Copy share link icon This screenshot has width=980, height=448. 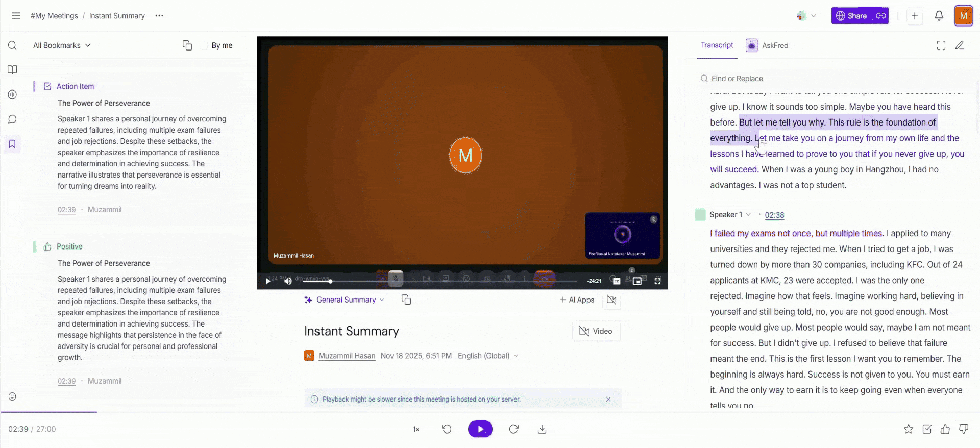pyautogui.click(x=881, y=16)
